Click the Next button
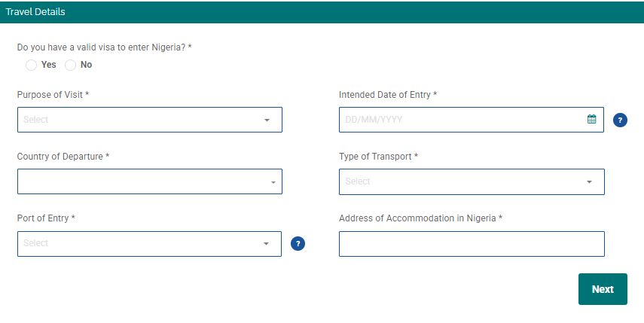The width and height of the screenshot is (644, 323). coord(603,289)
